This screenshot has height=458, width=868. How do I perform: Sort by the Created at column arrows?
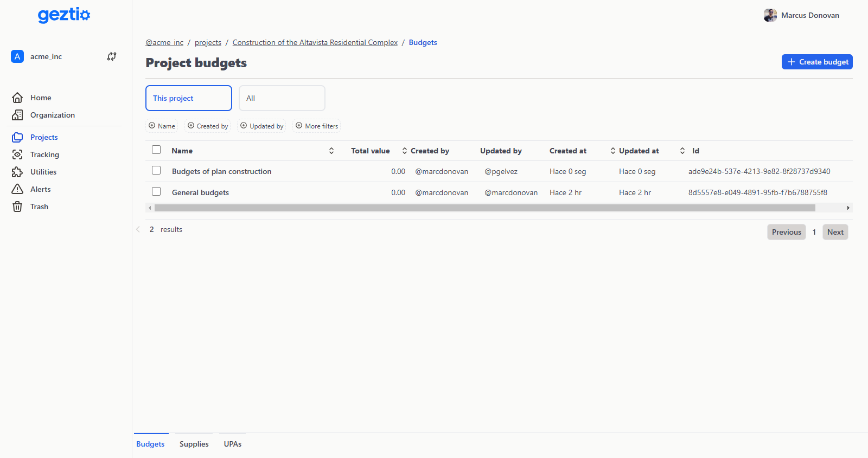click(x=613, y=151)
